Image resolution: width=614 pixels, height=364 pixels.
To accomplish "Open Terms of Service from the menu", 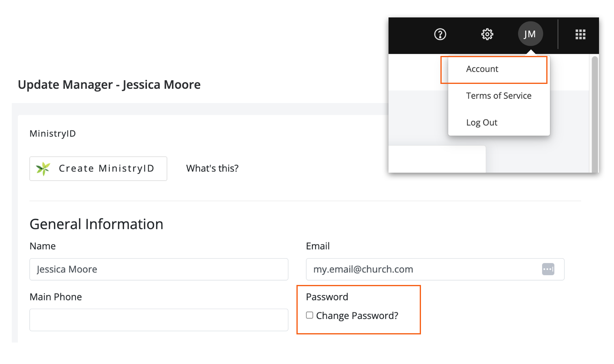I will point(498,96).
